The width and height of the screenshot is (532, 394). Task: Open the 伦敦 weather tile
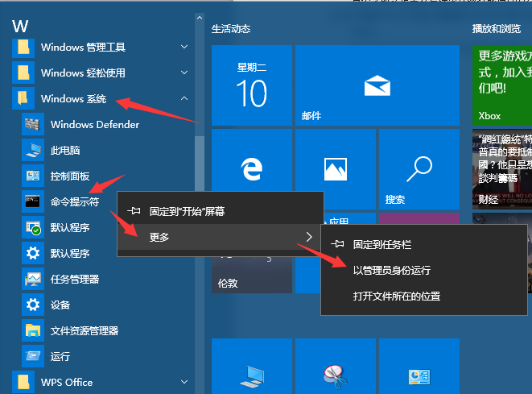click(x=252, y=275)
